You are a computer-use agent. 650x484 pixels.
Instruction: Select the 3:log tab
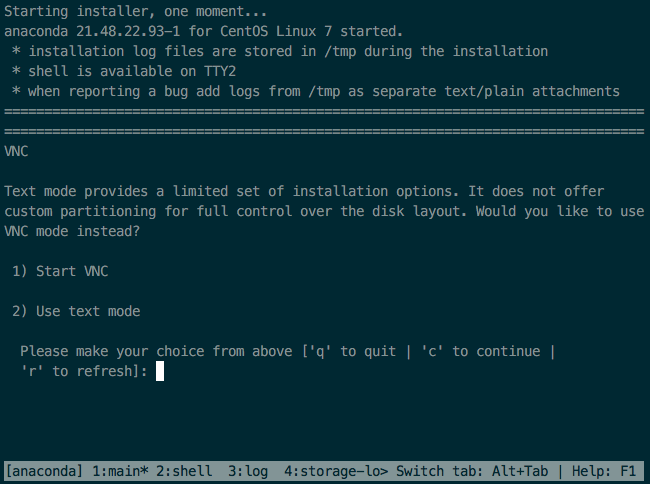point(248,471)
